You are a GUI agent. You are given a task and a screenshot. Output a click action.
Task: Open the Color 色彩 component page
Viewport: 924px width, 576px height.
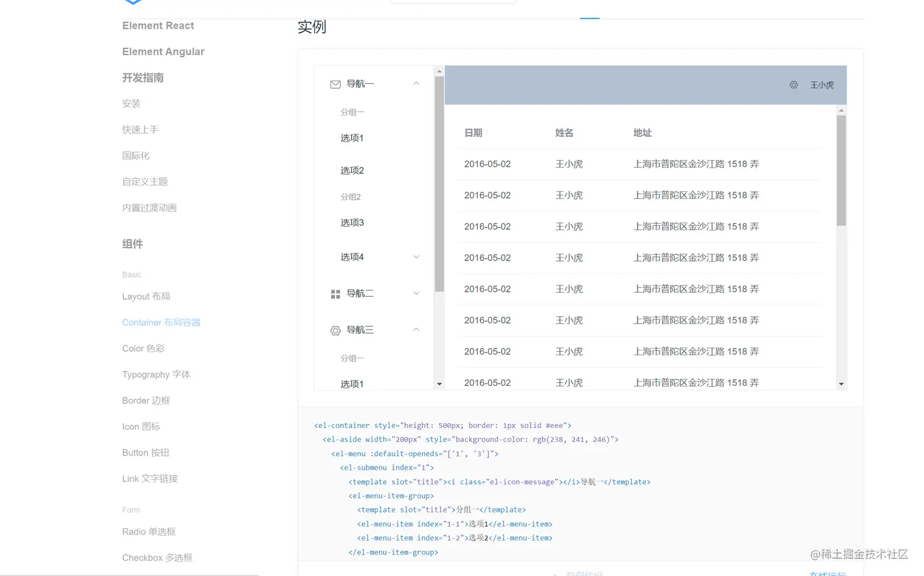tap(144, 349)
